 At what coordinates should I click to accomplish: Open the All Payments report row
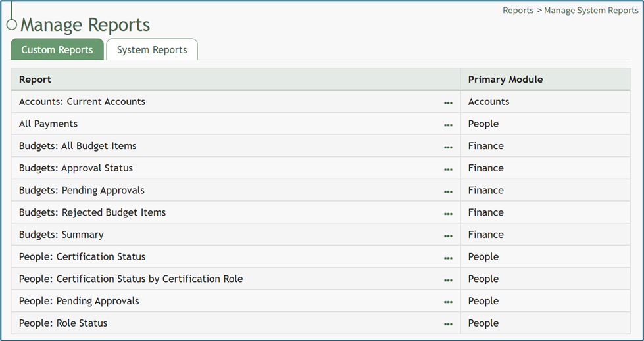pyautogui.click(x=48, y=124)
